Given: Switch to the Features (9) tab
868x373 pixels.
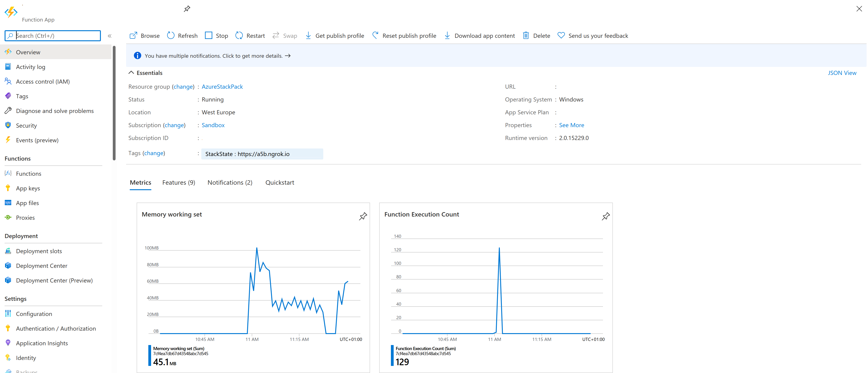Looking at the screenshot, I should [x=179, y=182].
